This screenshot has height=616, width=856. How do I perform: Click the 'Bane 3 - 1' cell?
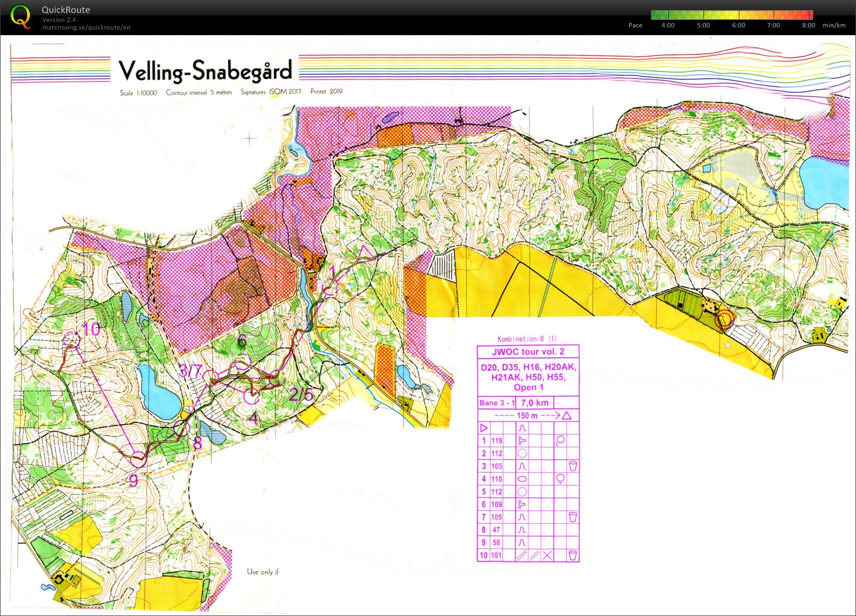click(497, 403)
